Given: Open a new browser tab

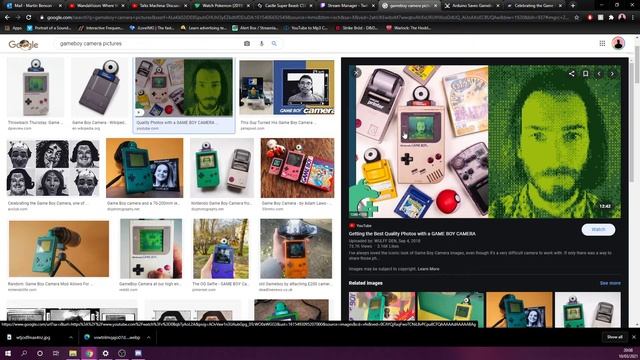Looking at the screenshot, I should 573,6.
